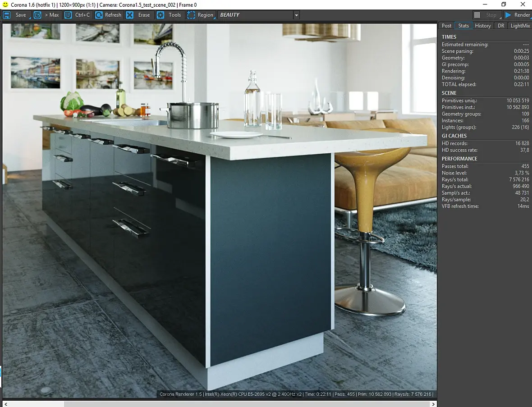Click the Render play triangle icon

pos(508,15)
